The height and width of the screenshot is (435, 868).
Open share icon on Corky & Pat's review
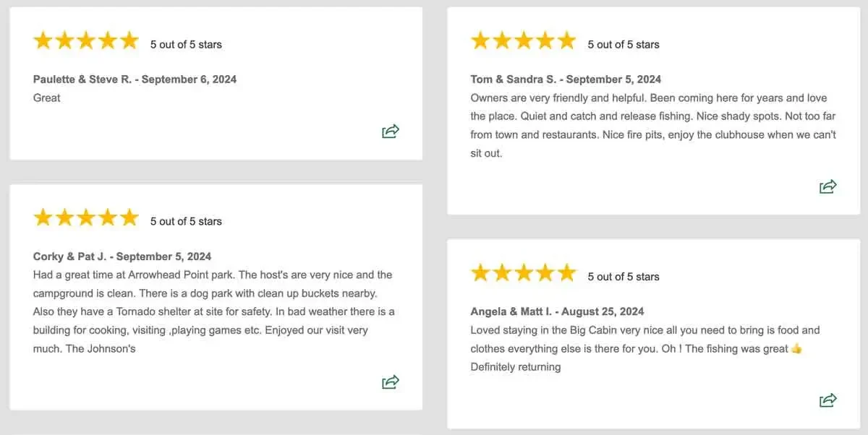tap(391, 382)
